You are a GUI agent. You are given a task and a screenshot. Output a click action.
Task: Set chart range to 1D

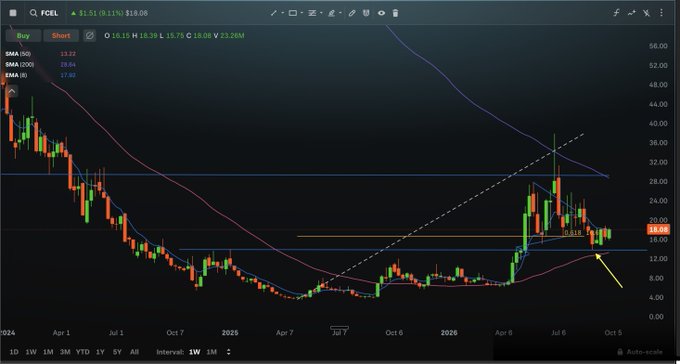pos(14,352)
